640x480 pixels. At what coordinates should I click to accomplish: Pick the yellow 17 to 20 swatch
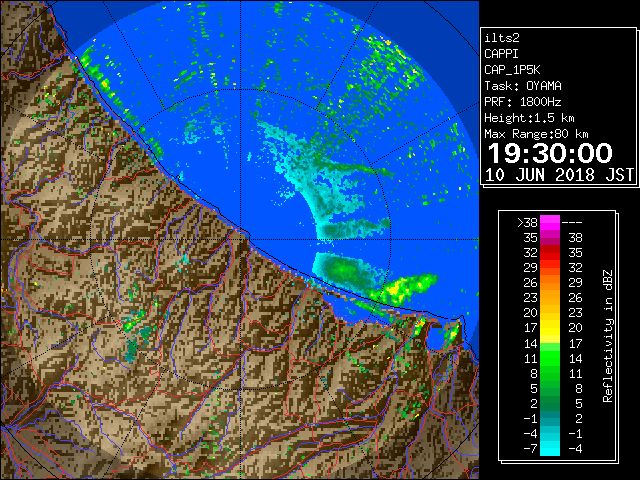[x=550, y=328]
